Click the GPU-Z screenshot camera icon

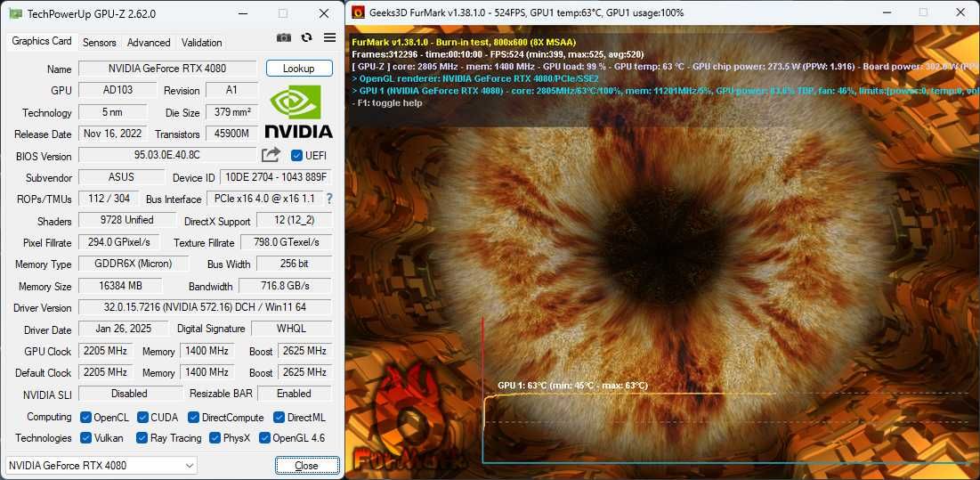tap(284, 38)
